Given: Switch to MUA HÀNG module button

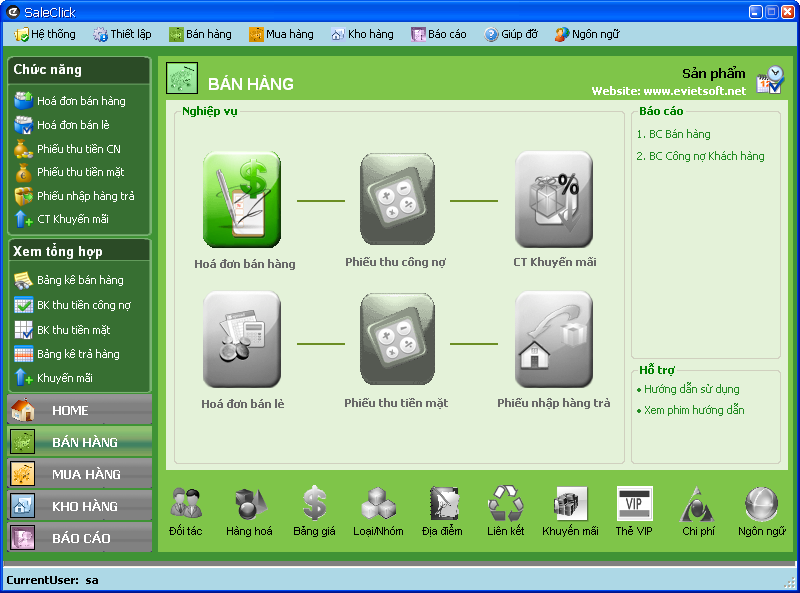Looking at the screenshot, I should coord(80,474).
